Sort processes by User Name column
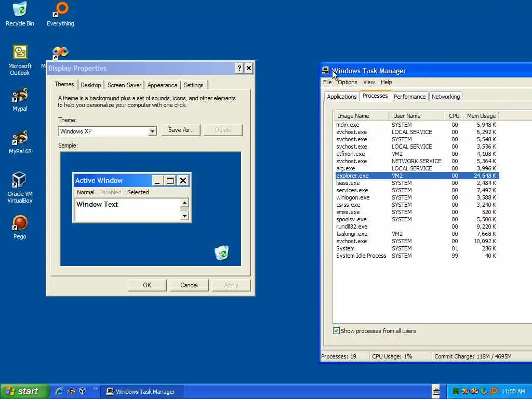Screen dimensions: 532x399 pyautogui.click(x=416, y=116)
